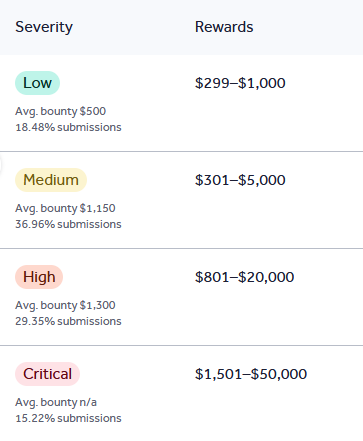Screen dimensions: 363x441
Task: Click the 36.96% submissions text
Action: tap(68, 224)
